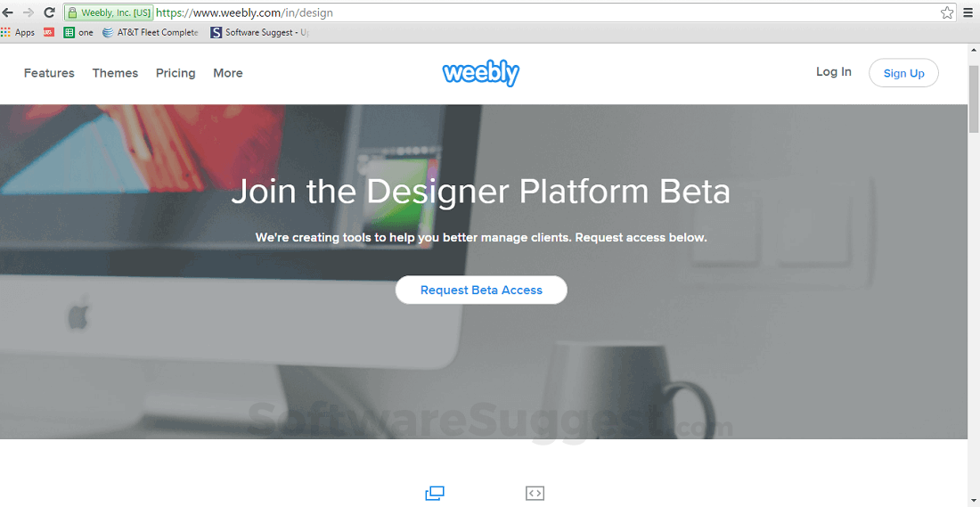This screenshot has height=507, width=980.
Task: Click the Sign Up button
Action: coord(903,73)
